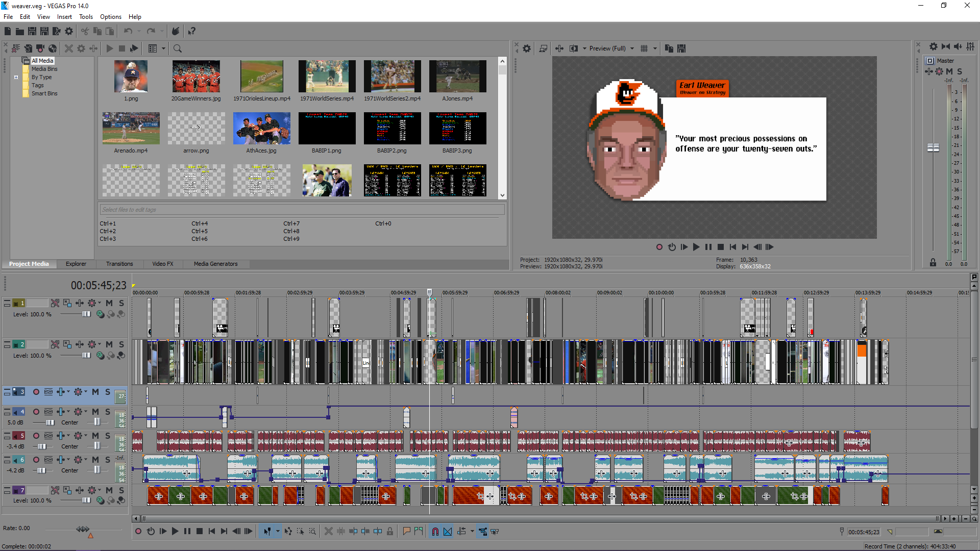Viewport: 980px width, 551px height.
Task: Select the Envelope Edit tool
Action: pos(288,532)
